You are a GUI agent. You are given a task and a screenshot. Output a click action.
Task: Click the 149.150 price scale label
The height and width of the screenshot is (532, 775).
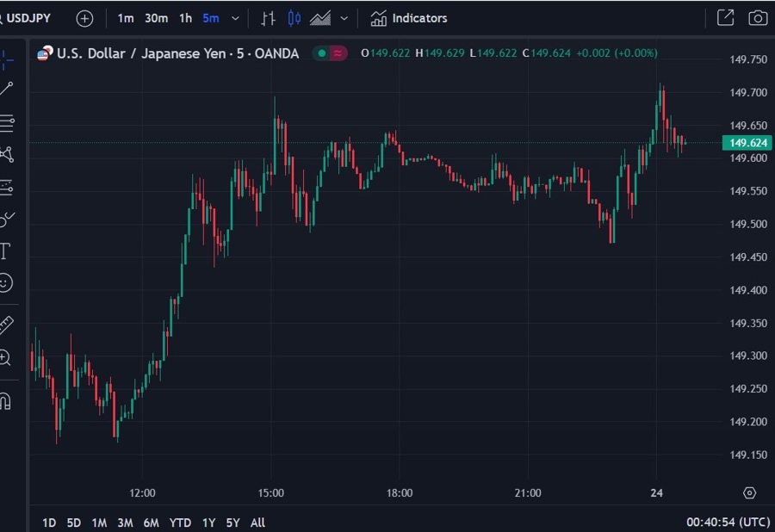[748, 455]
